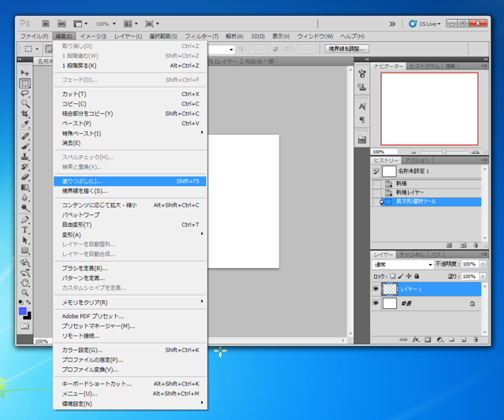
Task: Click the fx layer style icon
Action: pyautogui.click(x=415, y=340)
